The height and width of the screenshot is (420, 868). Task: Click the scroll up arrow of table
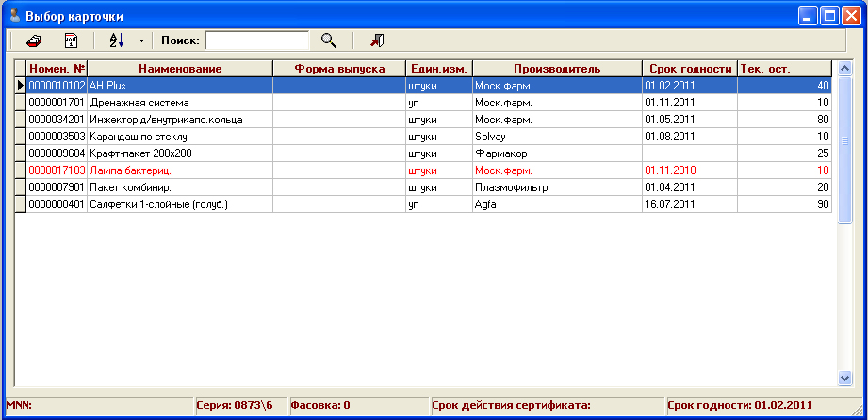(x=844, y=69)
